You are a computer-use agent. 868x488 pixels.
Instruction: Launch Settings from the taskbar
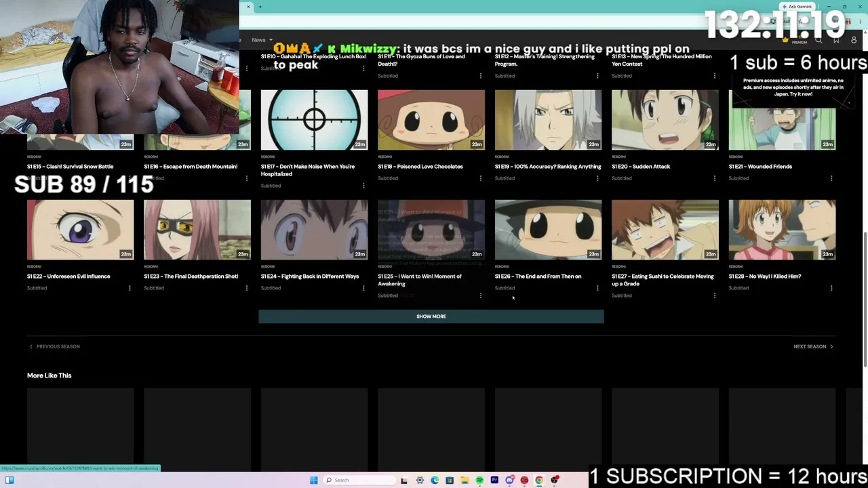[x=420, y=480]
